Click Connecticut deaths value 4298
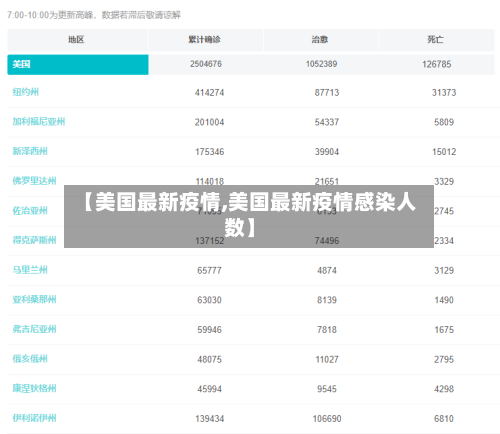Image resolution: width=500 pixels, height=434 pixels. point(444,389)
